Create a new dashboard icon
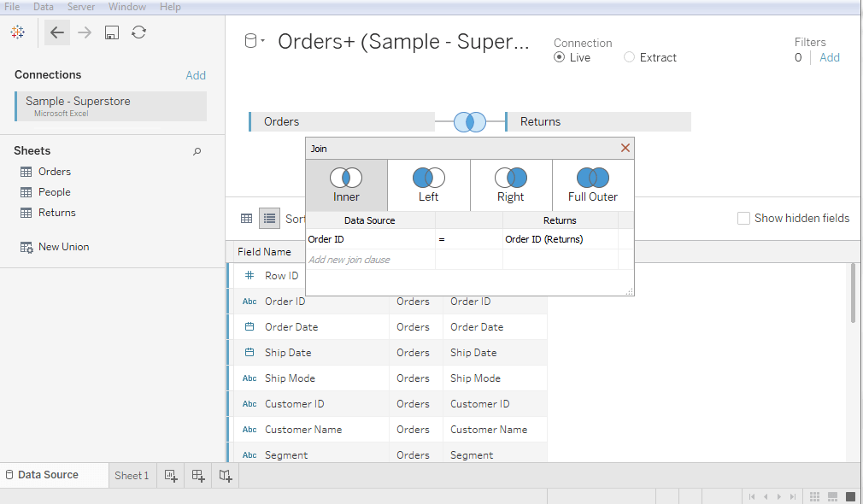863x504 pixels. coord(198,476)
